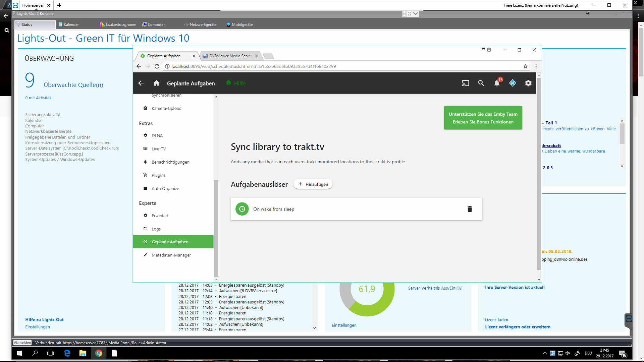Open the Chrome profile avatar icon

[489, 50]
